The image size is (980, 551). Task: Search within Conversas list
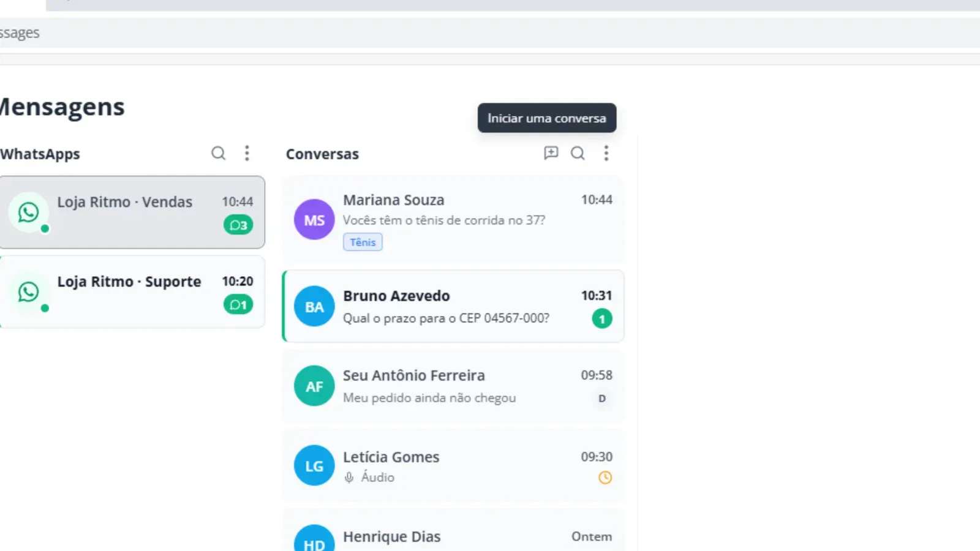click(578, 153)
